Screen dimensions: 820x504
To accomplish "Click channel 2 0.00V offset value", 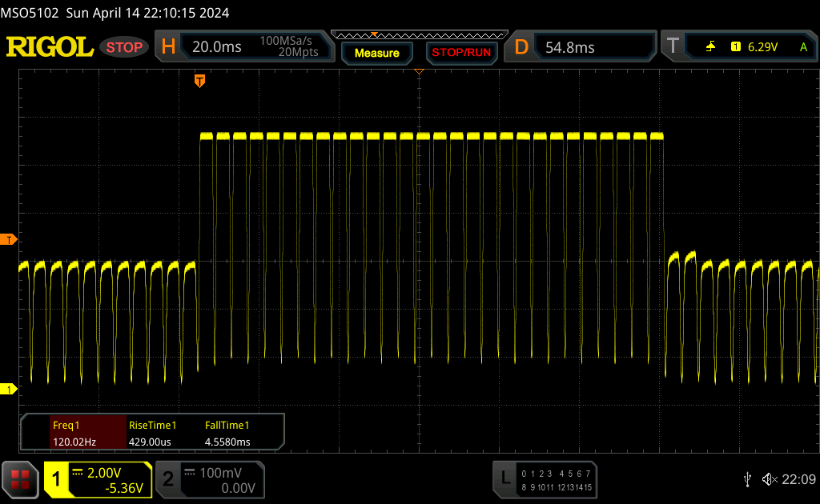I will (x=238, y=488).
